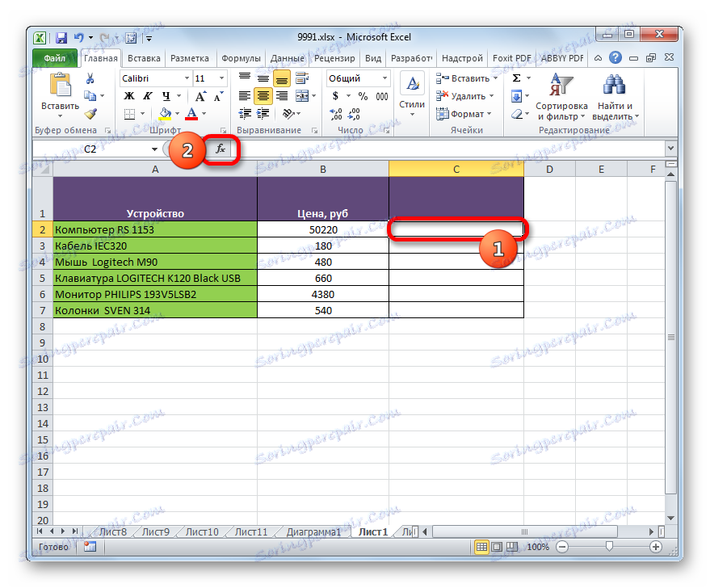Open the Файл tab
710x588 pixels.
(x=55, y=58)
